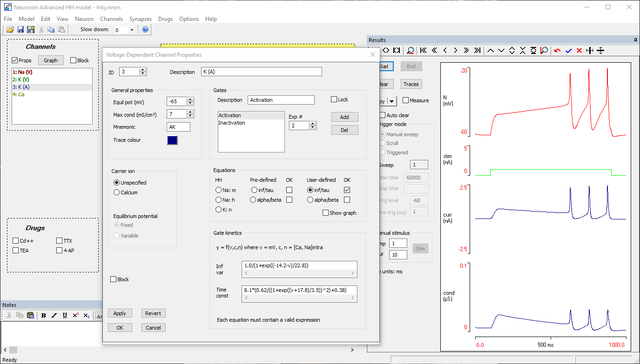Viewport: 640px width, 364px height.
Task: Open the Slow down dropdown
Action: tap(132, 30)
